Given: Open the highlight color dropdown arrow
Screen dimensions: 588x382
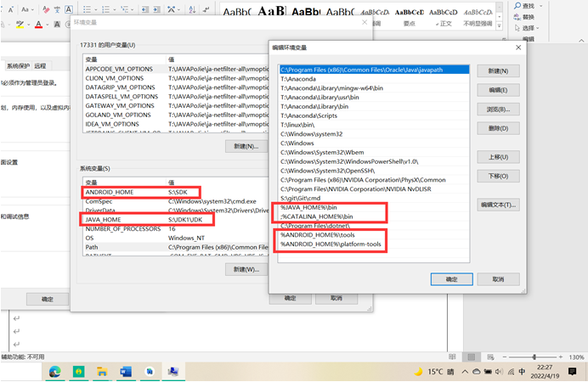Looking at the screenshot, I should [x=29, y=25].
